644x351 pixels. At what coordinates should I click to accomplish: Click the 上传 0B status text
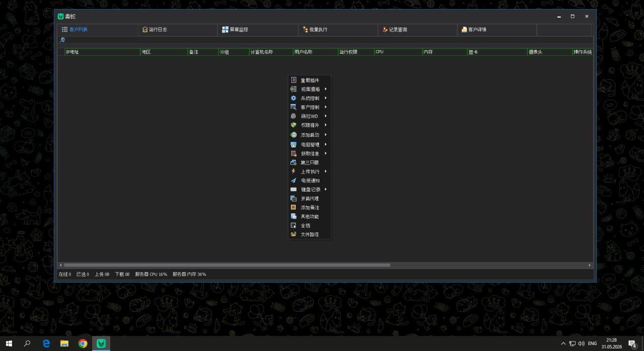tap(102, 275)
